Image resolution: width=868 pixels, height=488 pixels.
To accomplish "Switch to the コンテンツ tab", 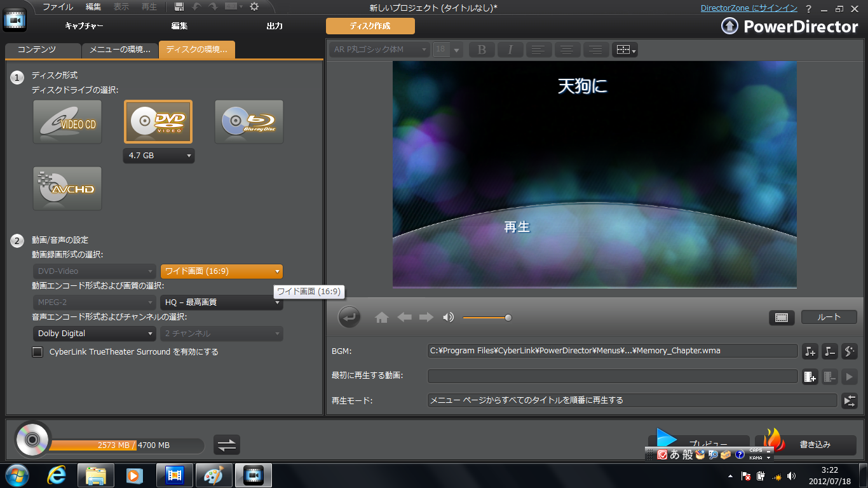I will pos(43,50).
